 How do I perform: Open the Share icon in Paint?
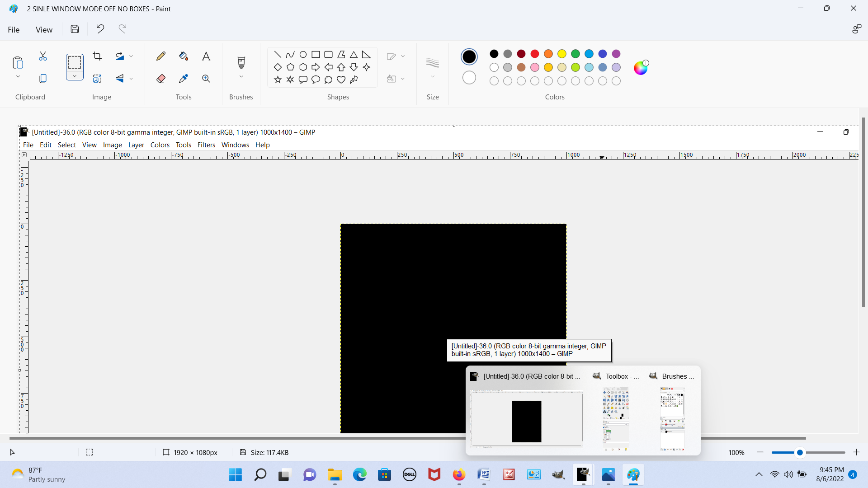pyautogui.click(x=856, y=29)
